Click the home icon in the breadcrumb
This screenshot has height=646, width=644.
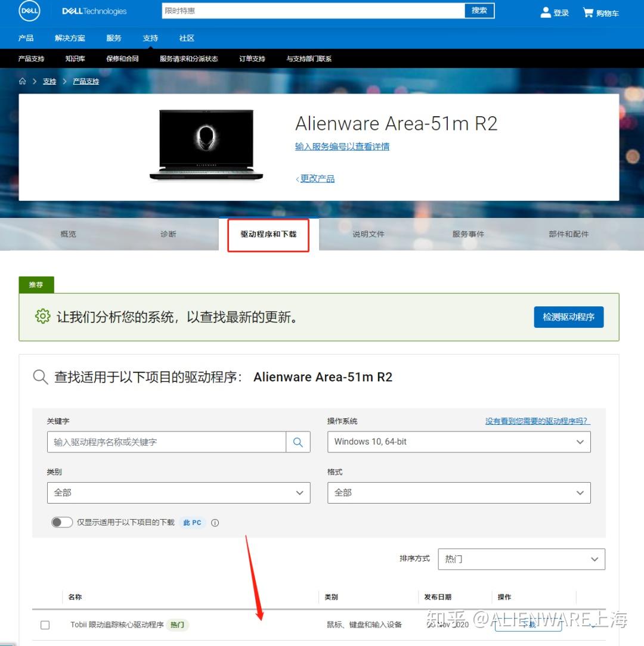pos(22,80)
